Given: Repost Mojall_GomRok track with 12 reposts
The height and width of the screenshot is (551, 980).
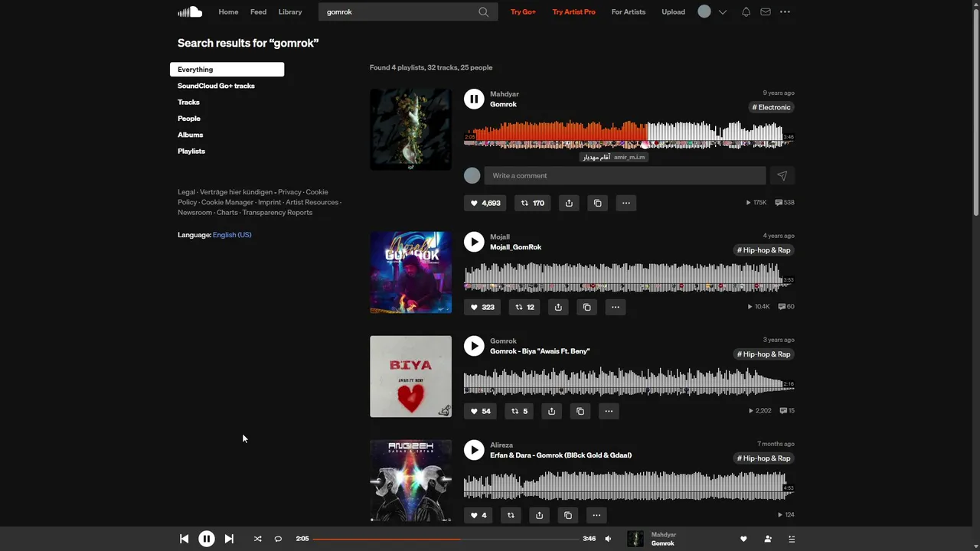Looking at the screenshot, I should (524, 307).
